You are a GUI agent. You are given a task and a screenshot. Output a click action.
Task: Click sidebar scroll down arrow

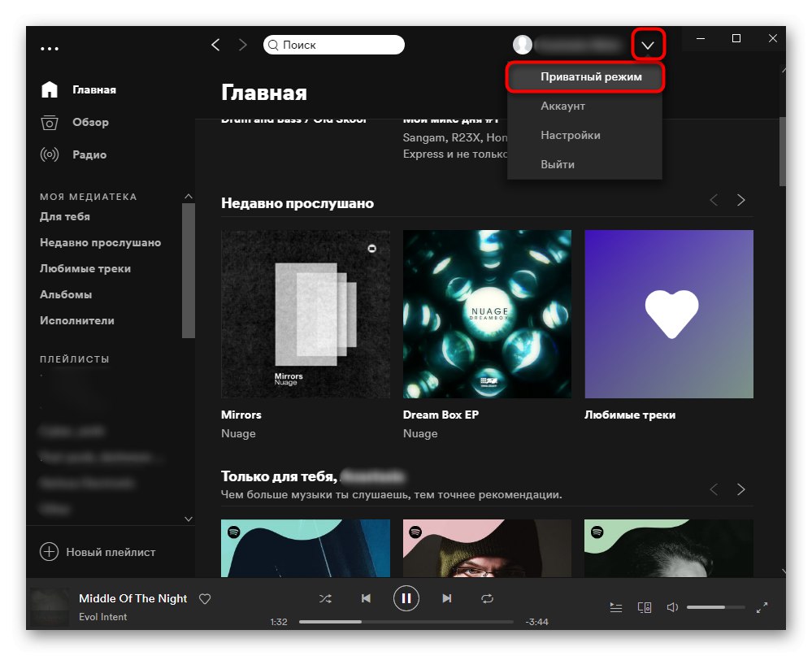[189, 519]
